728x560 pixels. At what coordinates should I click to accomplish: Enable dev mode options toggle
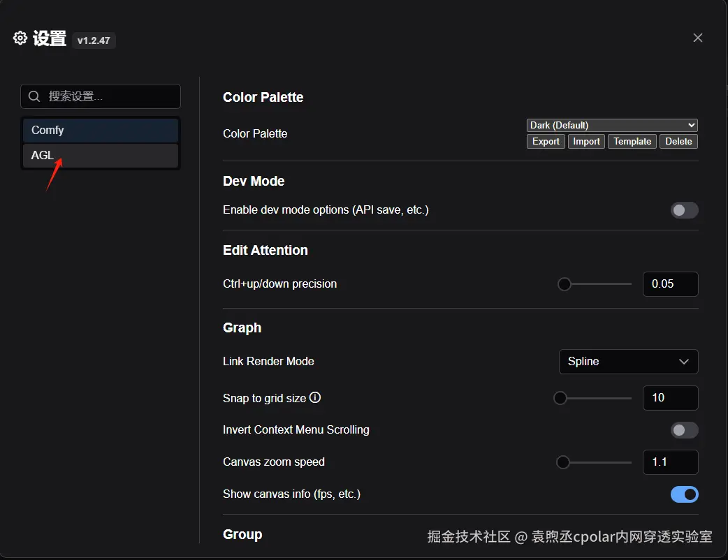pyautogui.click(x=684, y=210)
